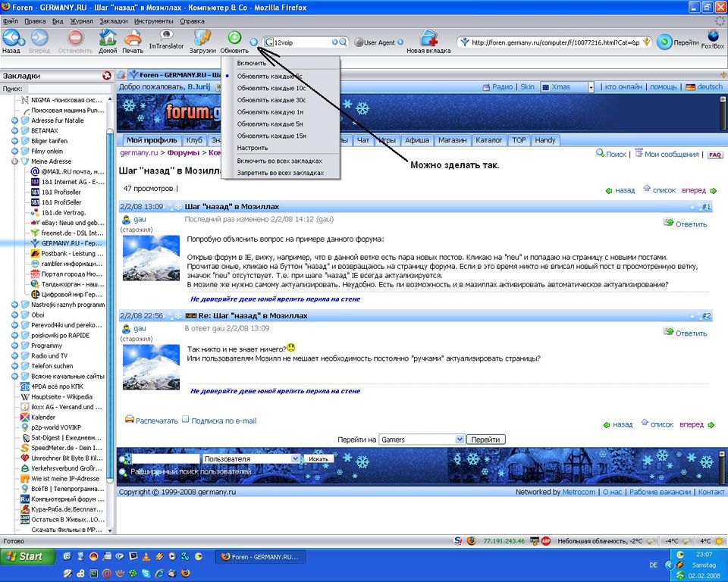Open the Xmas skin dropdown
The width and height of the screenshot is (728, 582).
click(x=591, y=87)
